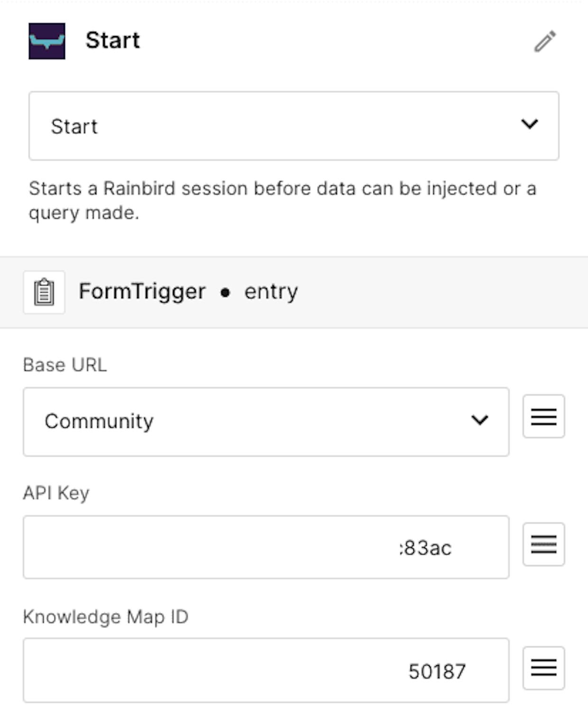Open the menu icon beside Base URL
Image resolution: width=588 pixels, height=713 pixels.
click(x=543, y=416)
